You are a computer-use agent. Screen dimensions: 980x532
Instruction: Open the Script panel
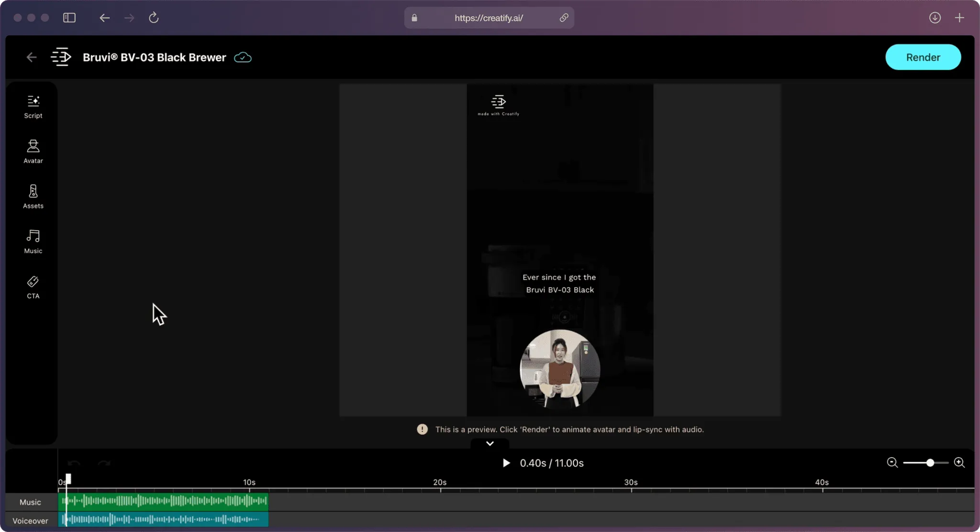(x=33, y=107)
